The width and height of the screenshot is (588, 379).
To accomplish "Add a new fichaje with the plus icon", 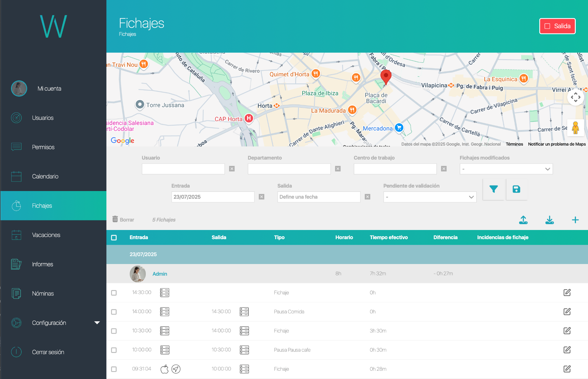I will click(575, 220).
